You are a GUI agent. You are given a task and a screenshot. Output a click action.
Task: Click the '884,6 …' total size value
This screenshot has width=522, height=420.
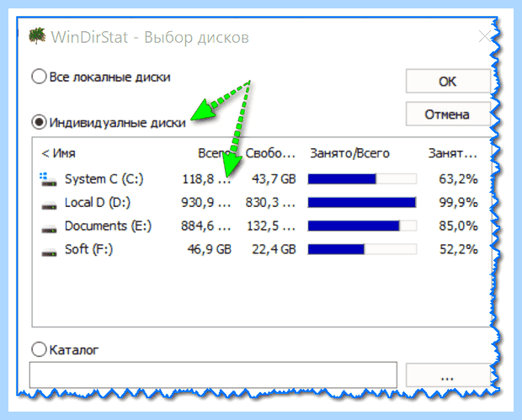(x=206, y=226)
